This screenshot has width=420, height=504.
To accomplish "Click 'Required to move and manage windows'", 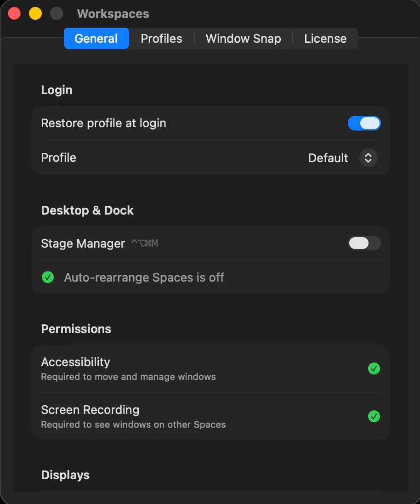I will 128,377.
